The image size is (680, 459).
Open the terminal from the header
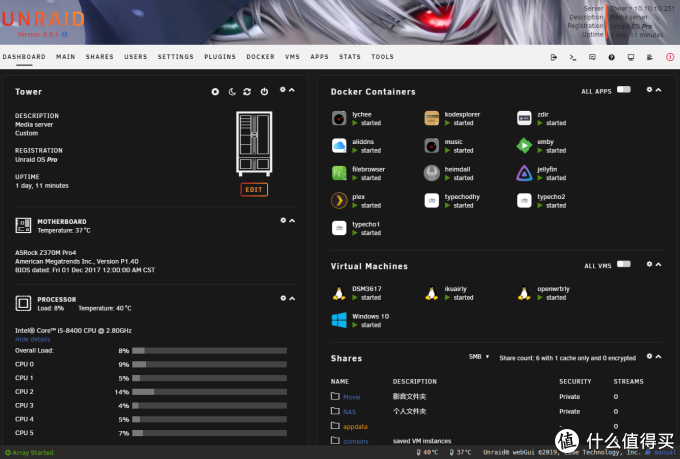[573, 57]
